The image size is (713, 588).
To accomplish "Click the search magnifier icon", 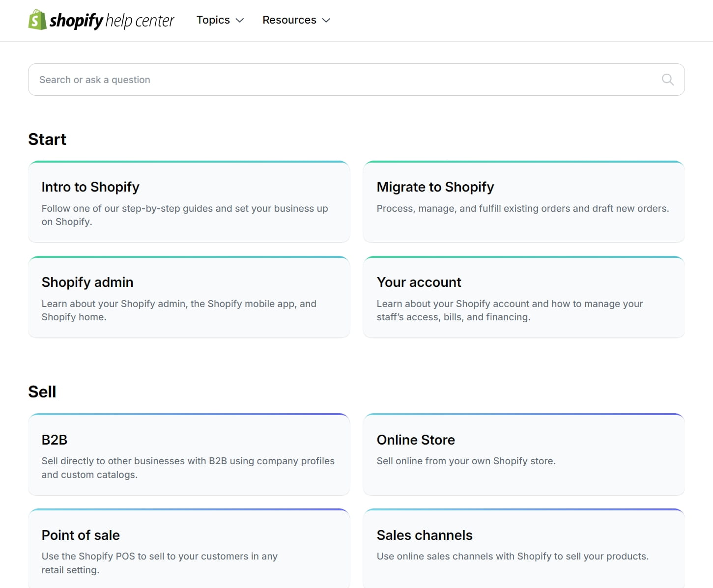I will [667, 79].
